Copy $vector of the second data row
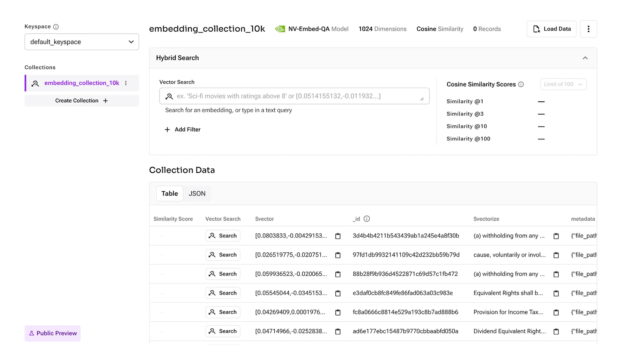The width and height of the screenshot is (623, 364). [x=338, y=255]
